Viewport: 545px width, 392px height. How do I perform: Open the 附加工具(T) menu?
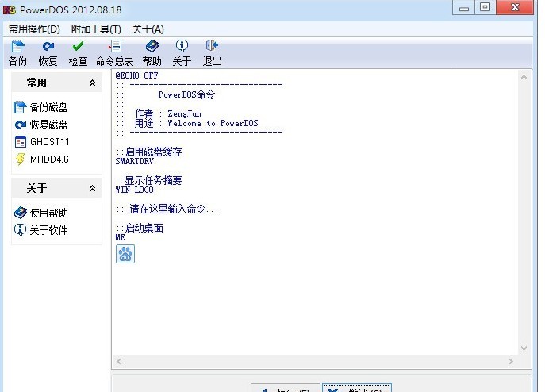click(96, 29)
